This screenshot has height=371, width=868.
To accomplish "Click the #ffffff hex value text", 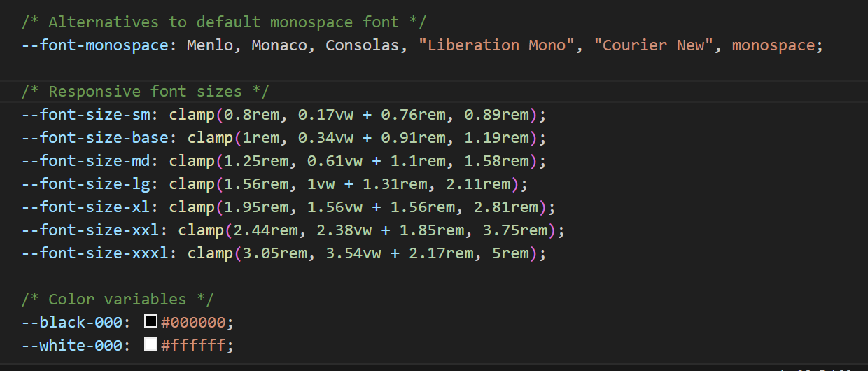I will 195,346.
